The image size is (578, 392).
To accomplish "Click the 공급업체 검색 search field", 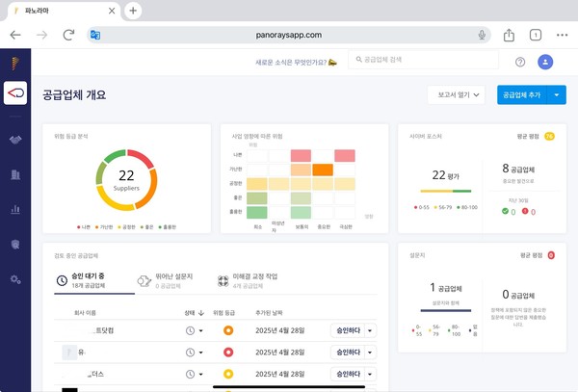I will click(x=424, y=60).
